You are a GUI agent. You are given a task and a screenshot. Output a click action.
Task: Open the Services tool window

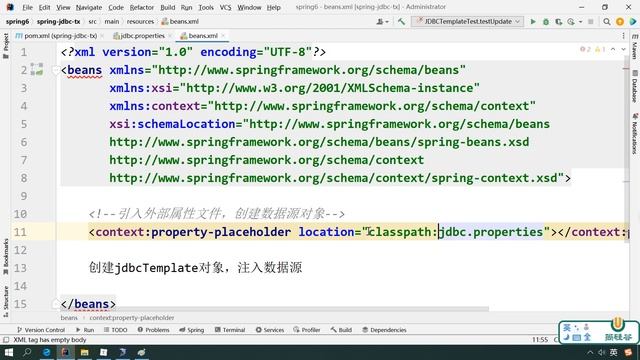click(x=270, y=330)
